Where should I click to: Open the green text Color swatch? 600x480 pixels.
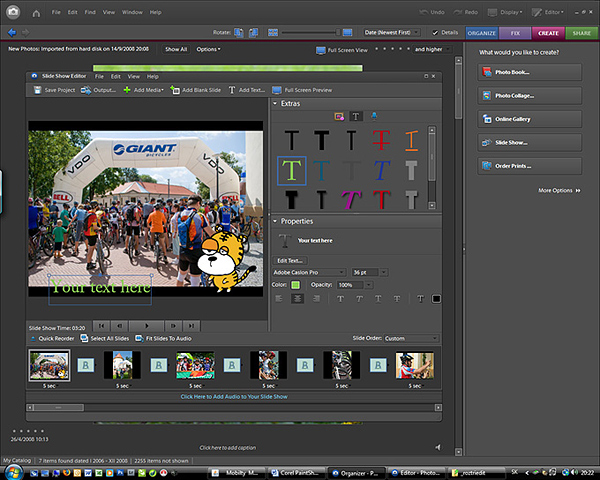click(296, 285)
